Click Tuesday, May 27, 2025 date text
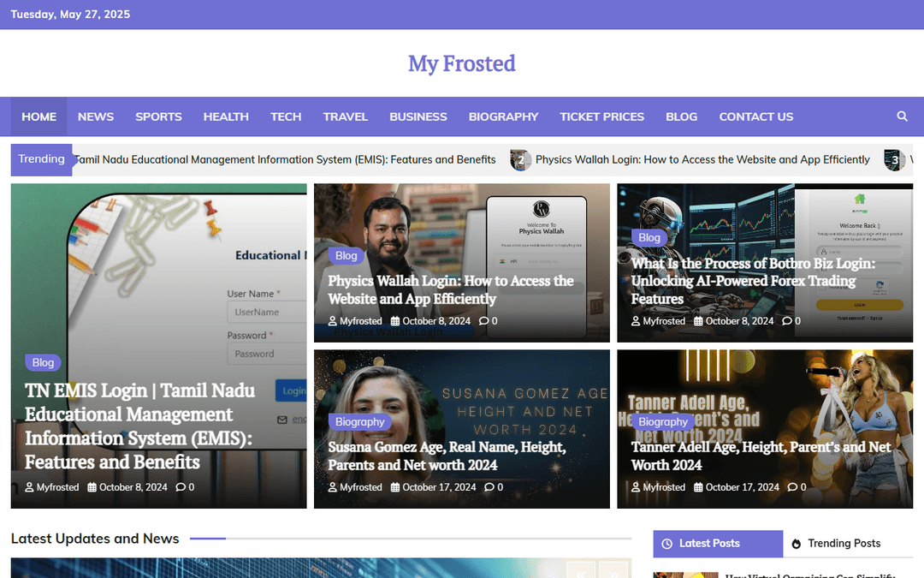The height and width of the screenshot is (578, 924). point(70,15)
